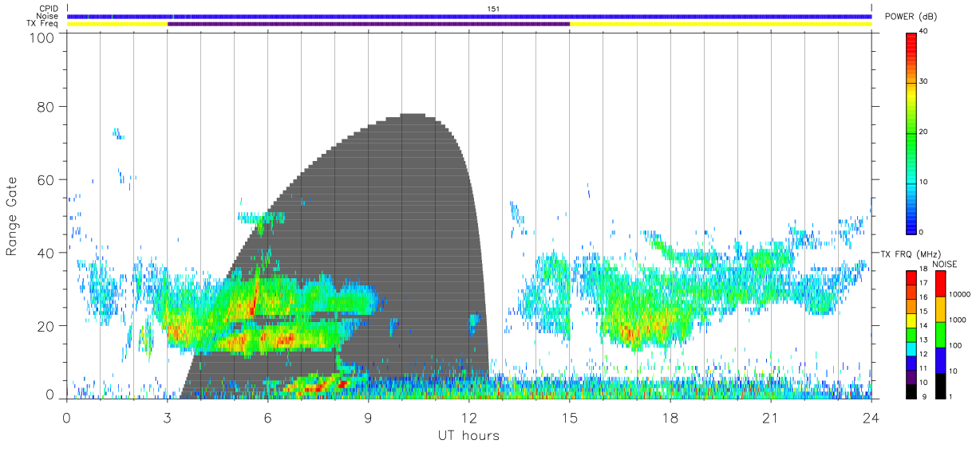The height and width of the screenshot is (452, 980).
Task: Click the POWER (dB) legend title
Action: [911, 17]
